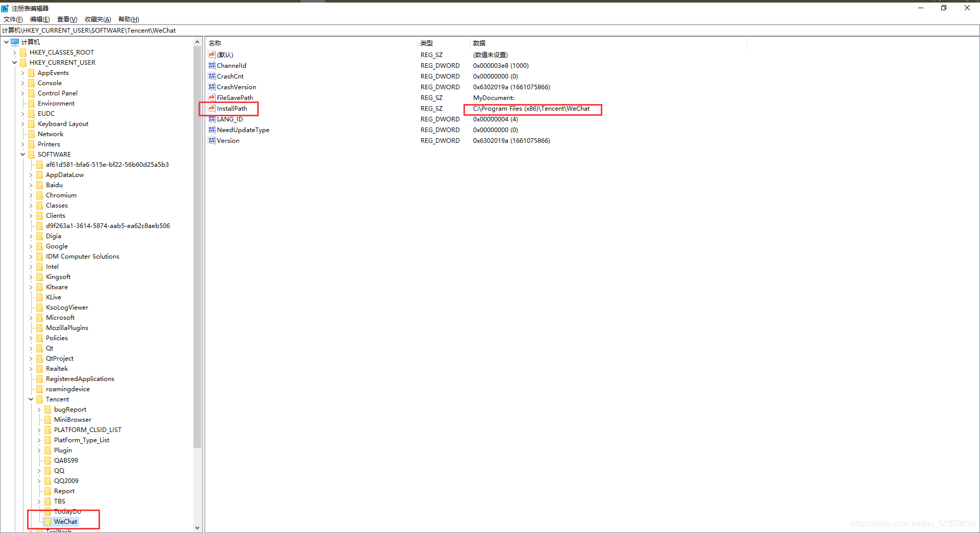Click the CrashCnt DWORD value icon
The height and width of the screenshot is (533, 980).
pyautogui.click(x=212, y=76)
